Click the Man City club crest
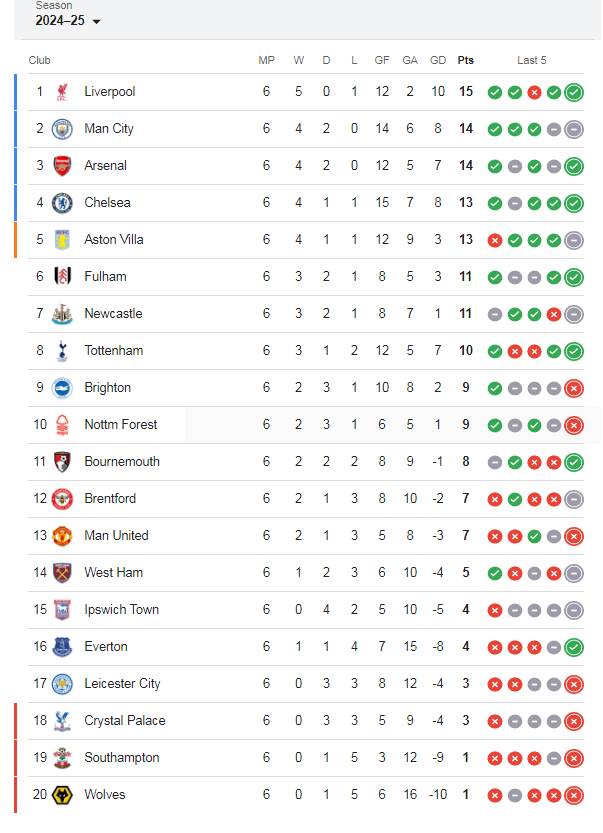 62,129
